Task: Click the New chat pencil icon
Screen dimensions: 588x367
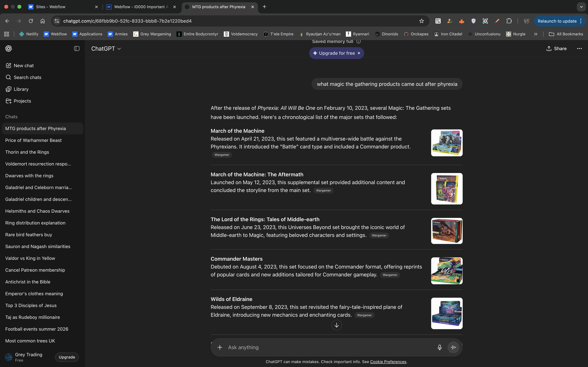Action: 9,66
